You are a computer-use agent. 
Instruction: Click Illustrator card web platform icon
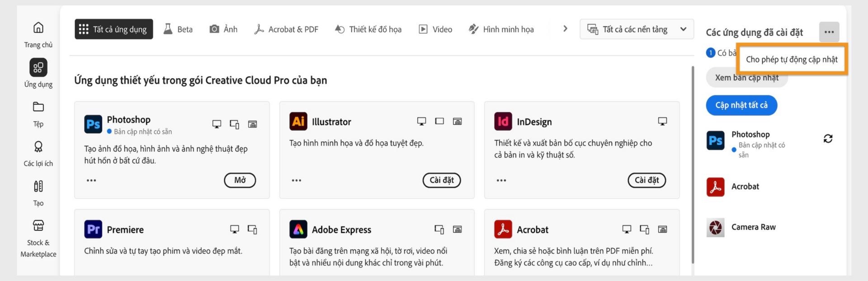coord(457,121)
